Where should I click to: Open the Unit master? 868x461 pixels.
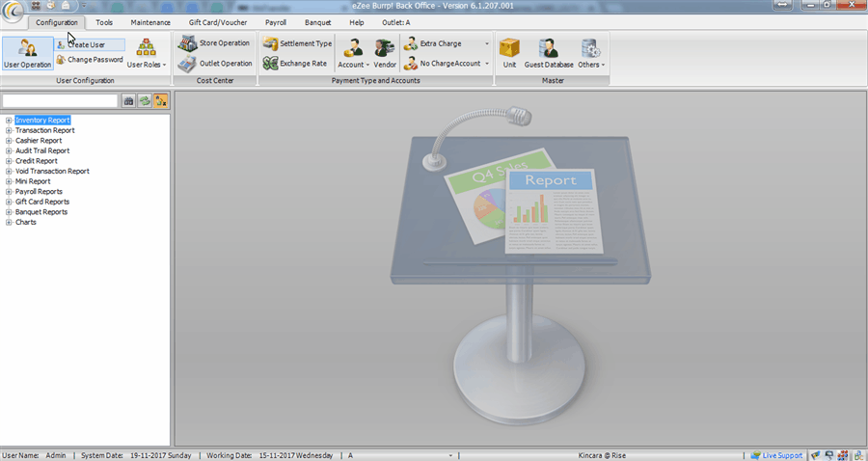[x=509, y=53]
